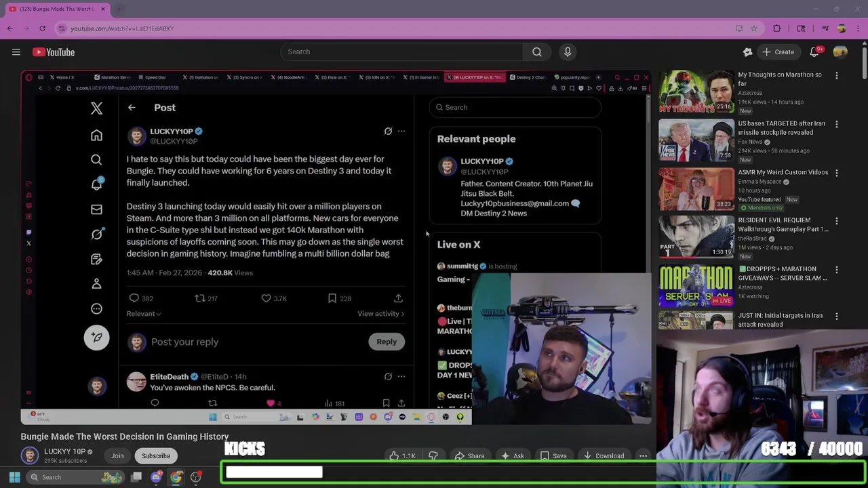Start voice search with the microphone
The image size is (868, 488).
coord(568,52)
